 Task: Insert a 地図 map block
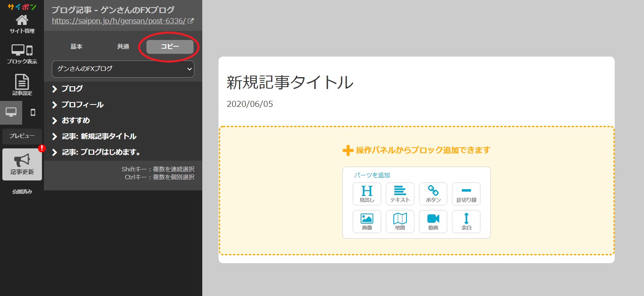[400, 222]
